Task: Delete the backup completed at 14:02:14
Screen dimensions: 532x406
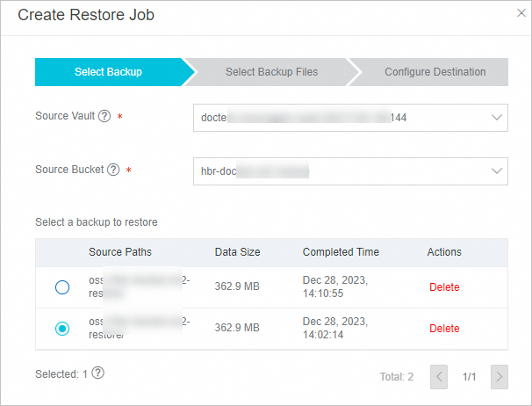Action: [444, 329]
